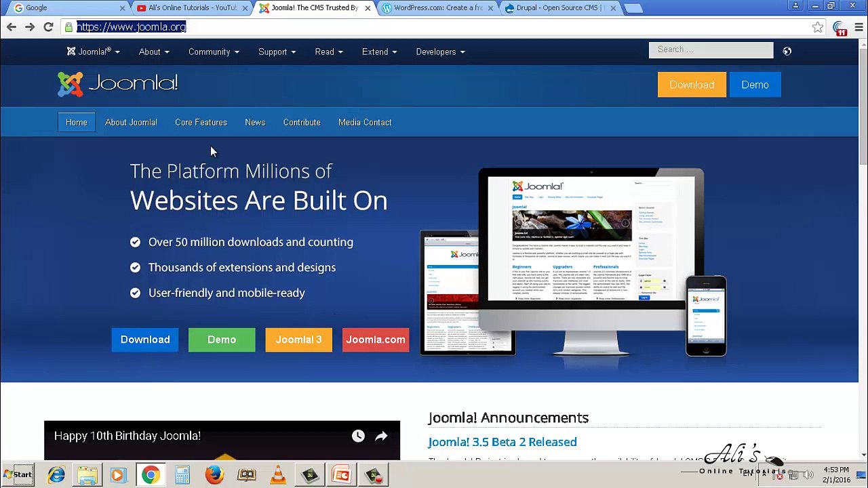Close the Joomla! tab
The image size is (868, 488).
pyautogui.click(x=368, y=8)
